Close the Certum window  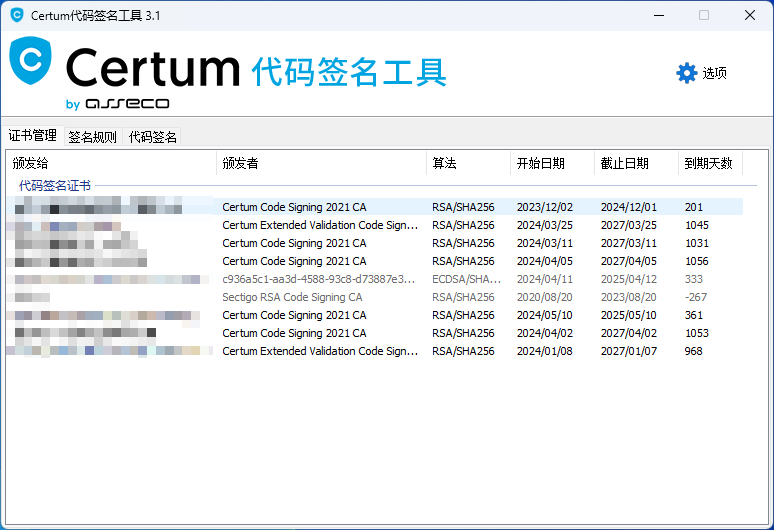point(750,15)
